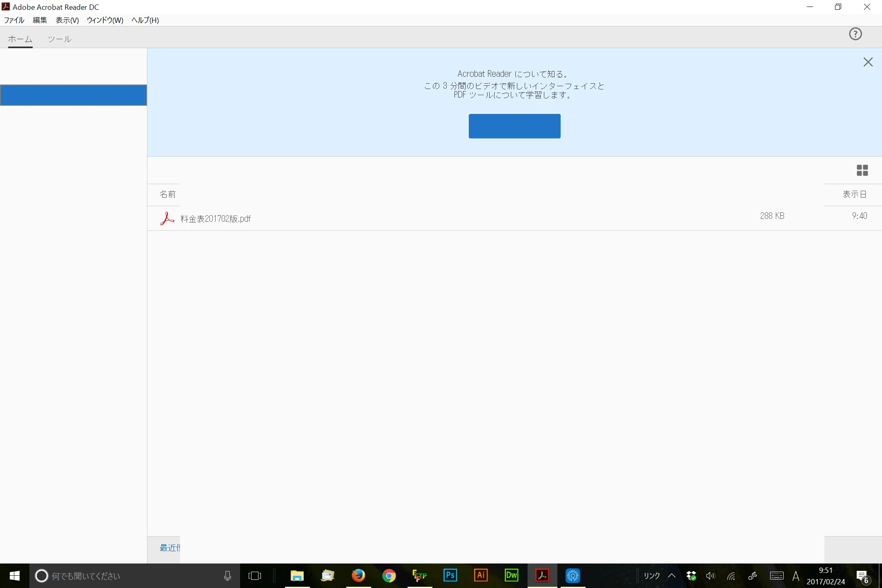This screenshot has height=588, width=882.
Task: Close the Acrobat Reader intro banner
Action: [868, 62]
